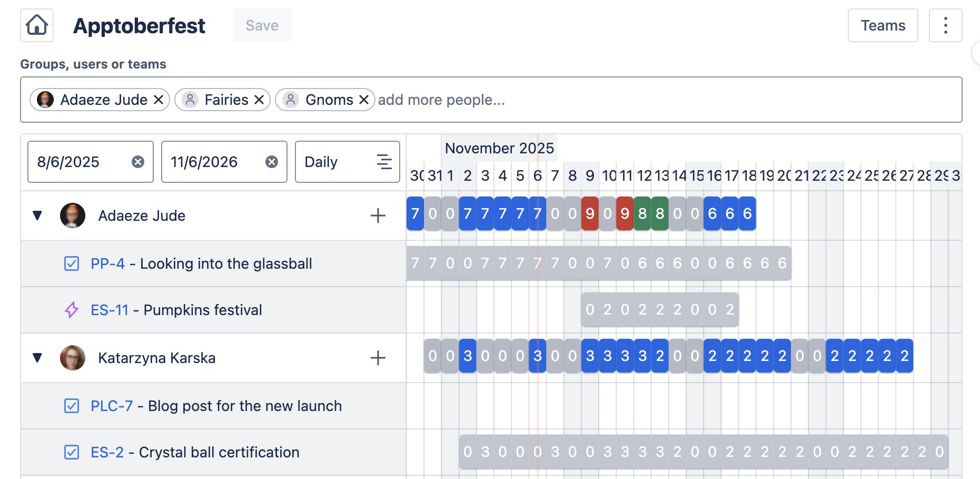Go to the home icon

click(x=37, y=25)
